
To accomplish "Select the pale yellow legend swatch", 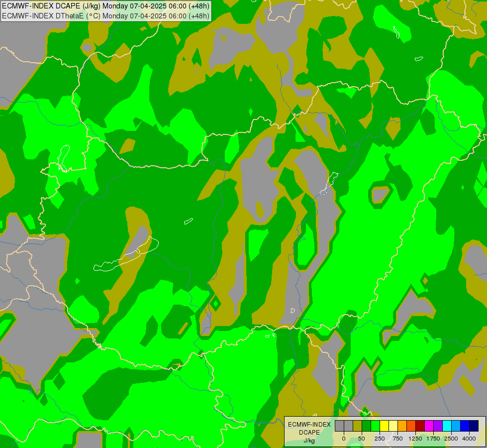I will tap(393, 426).
